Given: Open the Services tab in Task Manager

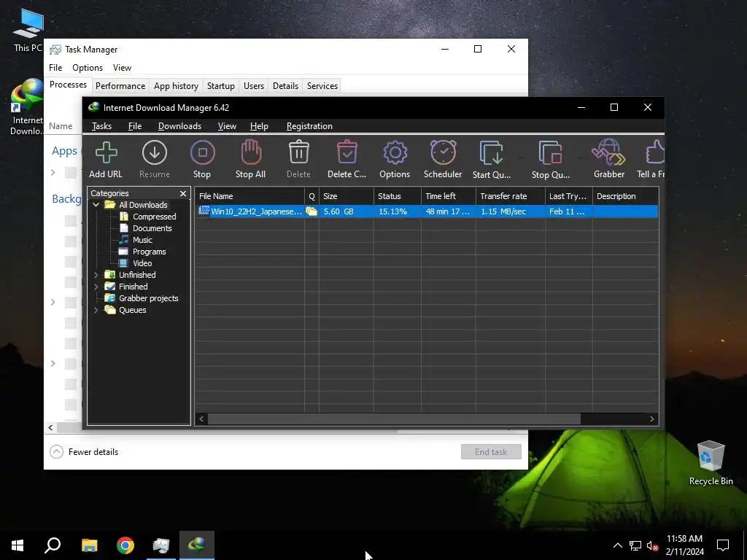Looking at the screenshot, I should pos(322,86).
